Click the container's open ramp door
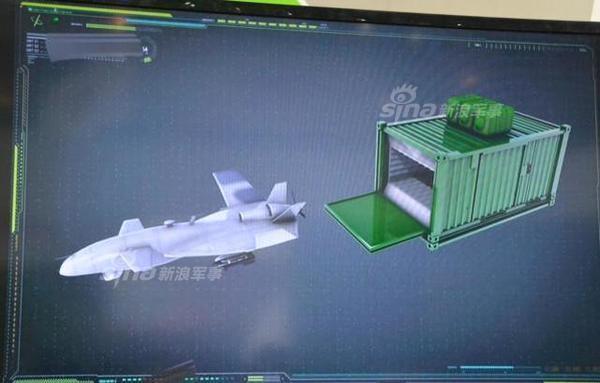600x383 pixels. tap(376, 222)
